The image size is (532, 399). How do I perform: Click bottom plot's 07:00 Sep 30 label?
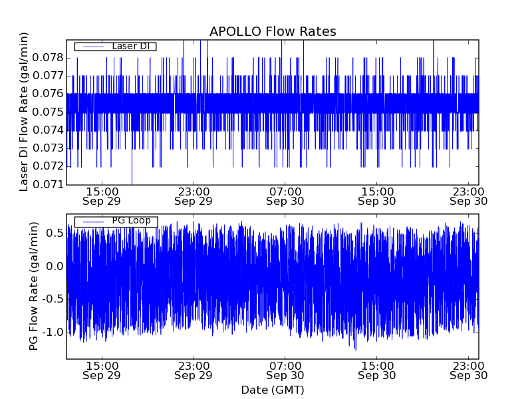pos(285,371)
